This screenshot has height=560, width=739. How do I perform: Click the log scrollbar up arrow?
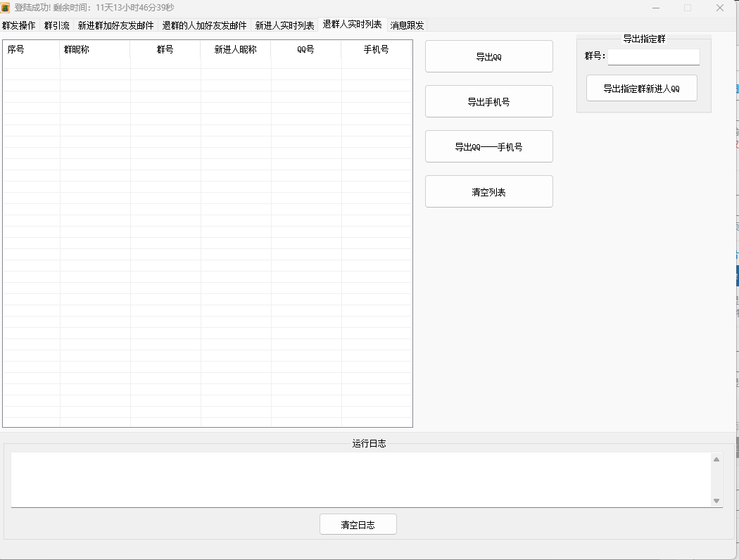tap(717, 459)
